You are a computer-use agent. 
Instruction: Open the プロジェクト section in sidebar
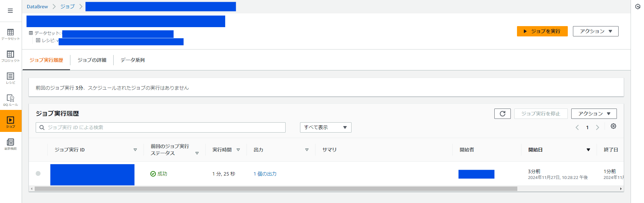tap(11, 56)
